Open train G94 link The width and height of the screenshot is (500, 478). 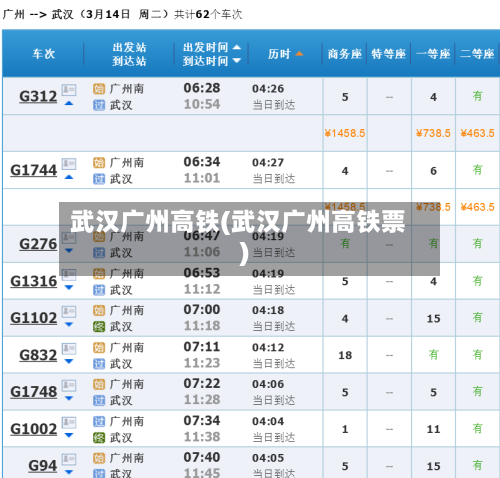pyautogui.click(x=43, y=466)
